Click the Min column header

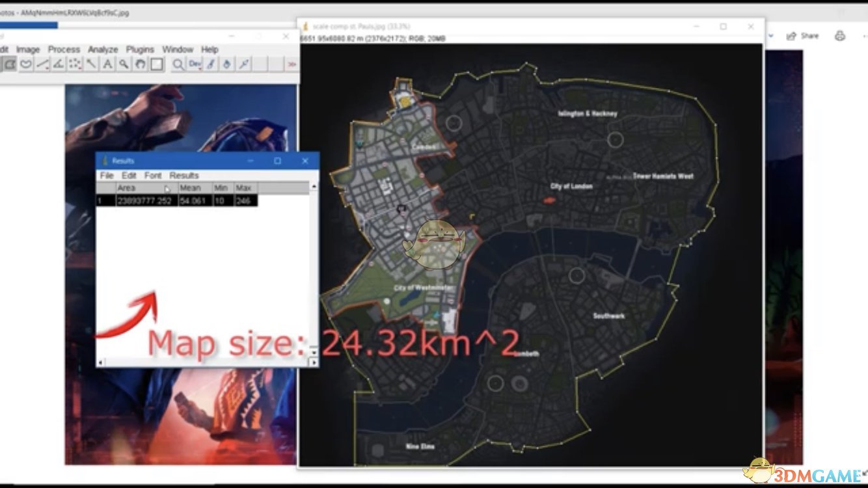pos(223,188)
